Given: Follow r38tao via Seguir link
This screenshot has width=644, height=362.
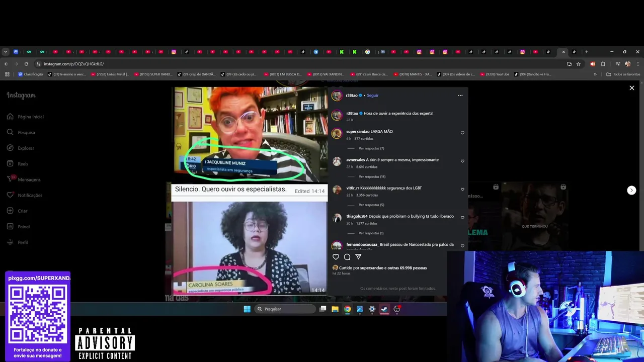Looking at the screenshot, I should click(372, 96).
